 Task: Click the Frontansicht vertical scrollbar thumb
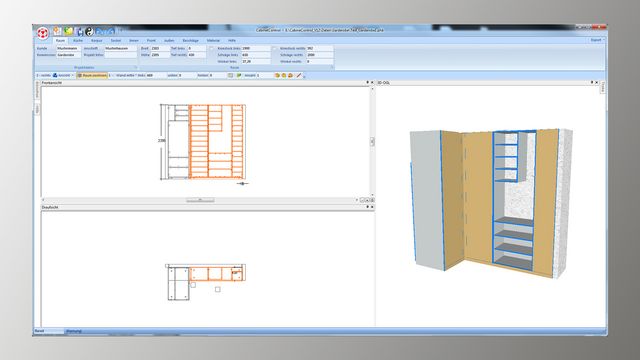(x=372, y=141)
